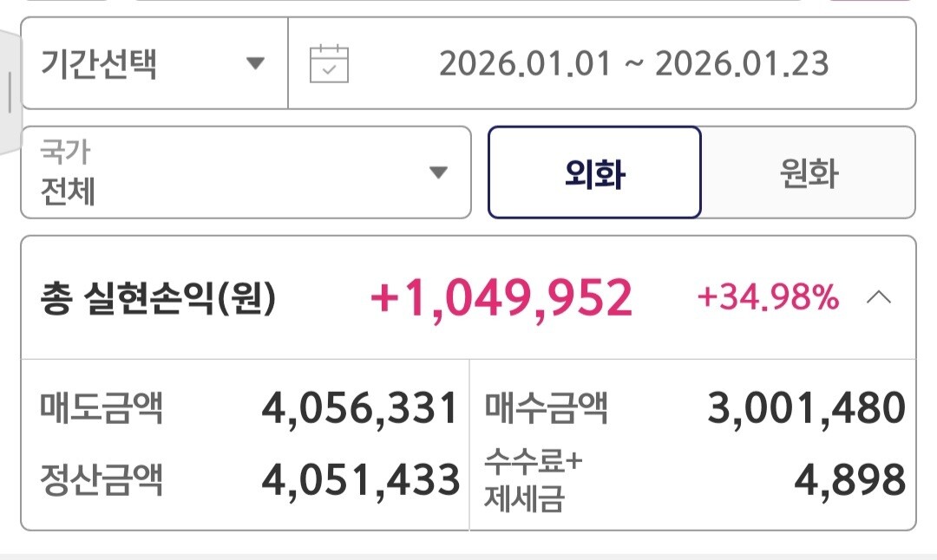Screen dimensions: 937x560
Task: Open the calendar date picker icon
Action: tap(329, 64)
